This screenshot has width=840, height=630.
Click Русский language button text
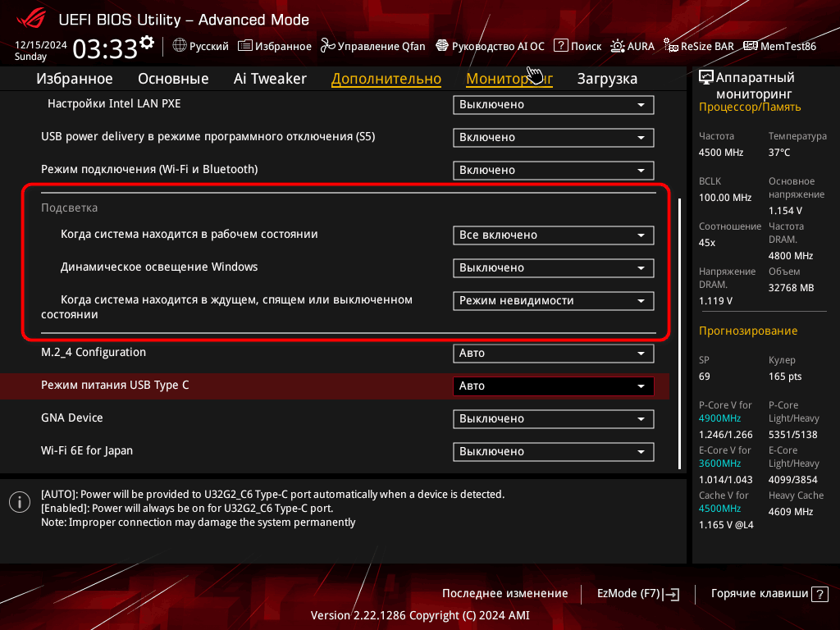pyautogui.click(x=209, y=46)
